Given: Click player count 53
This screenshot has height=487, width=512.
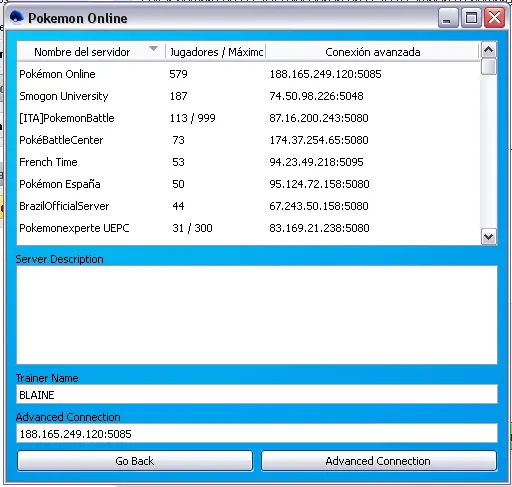Looking at the screenshot, I should (x=178, y=162).
